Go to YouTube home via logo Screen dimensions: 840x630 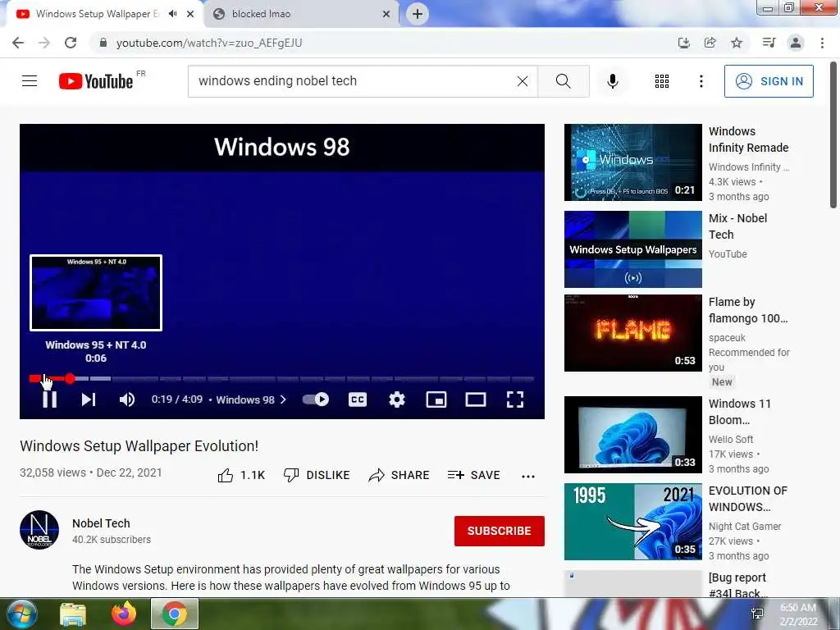pyautogui.click(x=96, y=81)
